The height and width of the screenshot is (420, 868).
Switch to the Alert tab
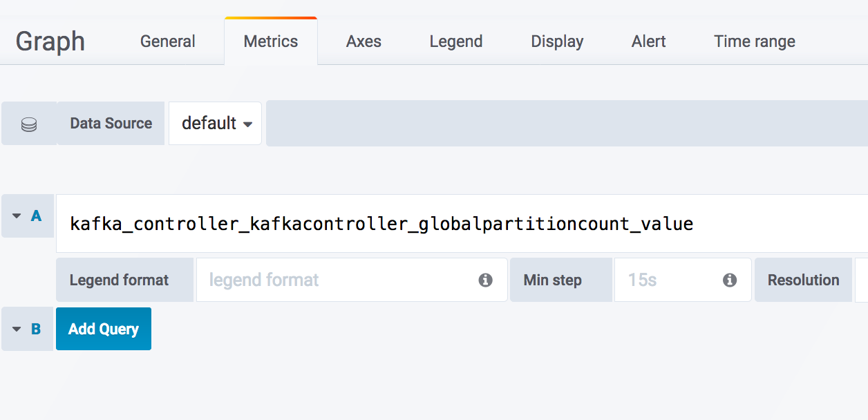point(649,41)
